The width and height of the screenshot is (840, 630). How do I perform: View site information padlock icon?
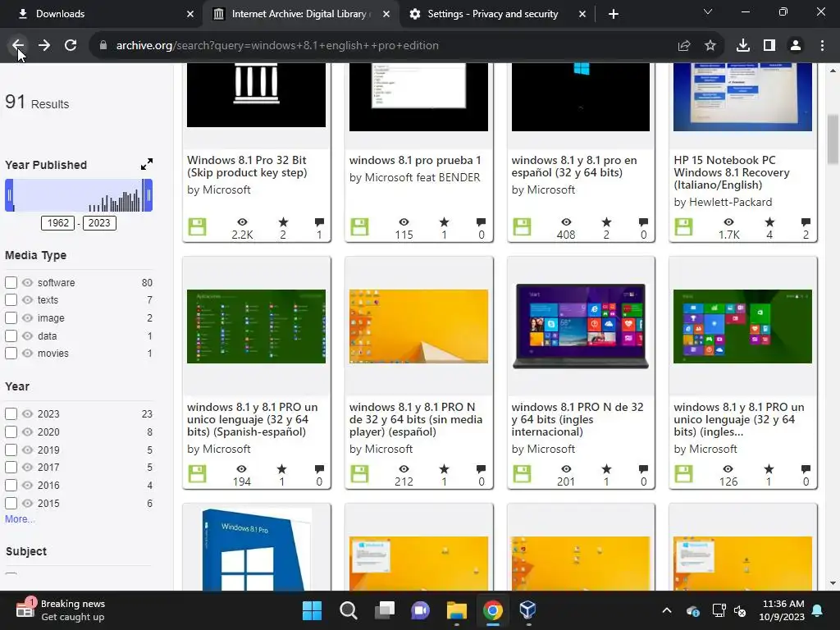[103, 46]
